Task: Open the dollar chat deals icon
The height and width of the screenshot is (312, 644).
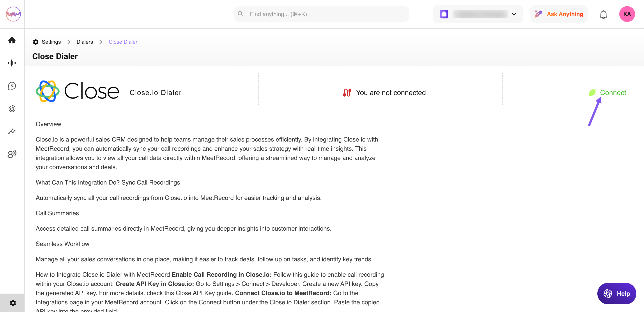Action: click(12, 86)
